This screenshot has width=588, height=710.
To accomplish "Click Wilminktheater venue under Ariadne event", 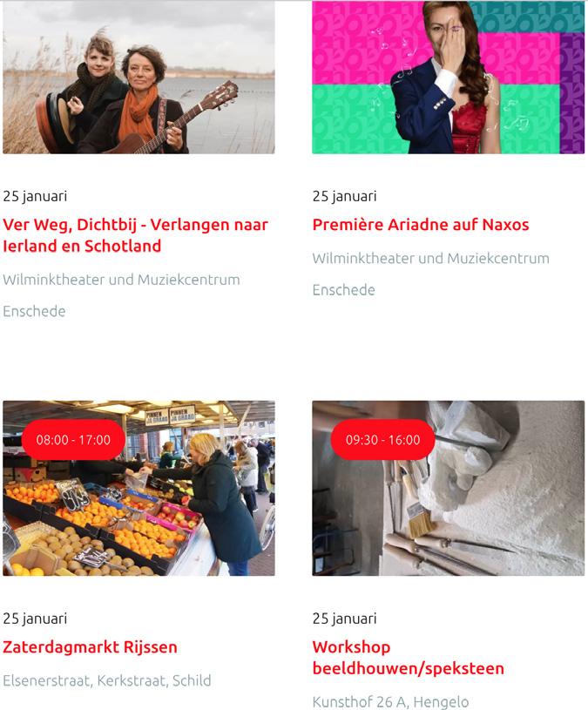I will point(430,258).
